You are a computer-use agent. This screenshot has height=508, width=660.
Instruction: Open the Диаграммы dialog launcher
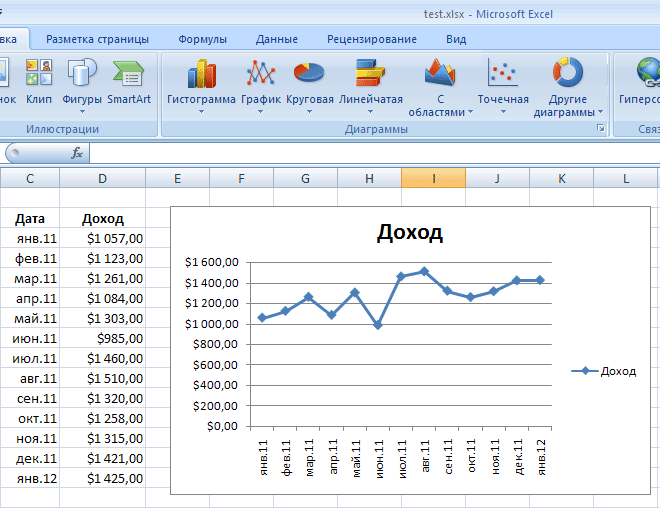601,128
